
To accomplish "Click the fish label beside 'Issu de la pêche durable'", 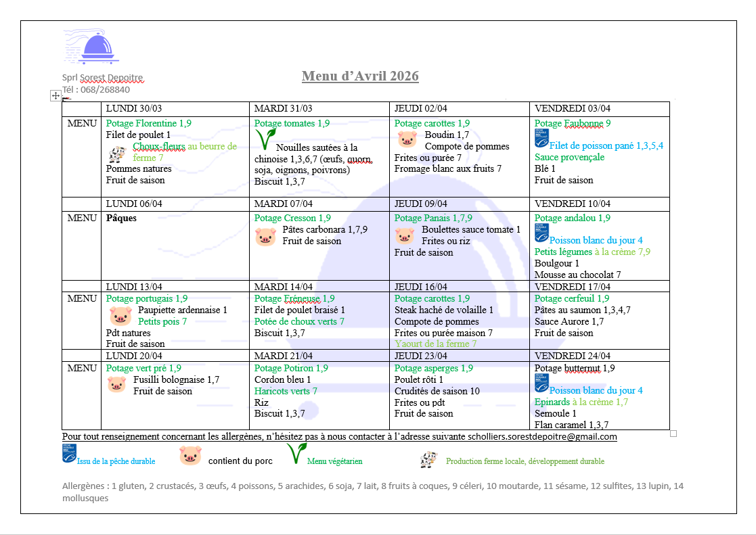I will point(68,454).
